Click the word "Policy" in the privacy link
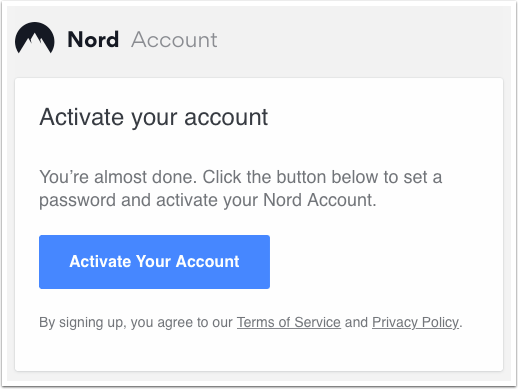 click(x=440, y=322)
